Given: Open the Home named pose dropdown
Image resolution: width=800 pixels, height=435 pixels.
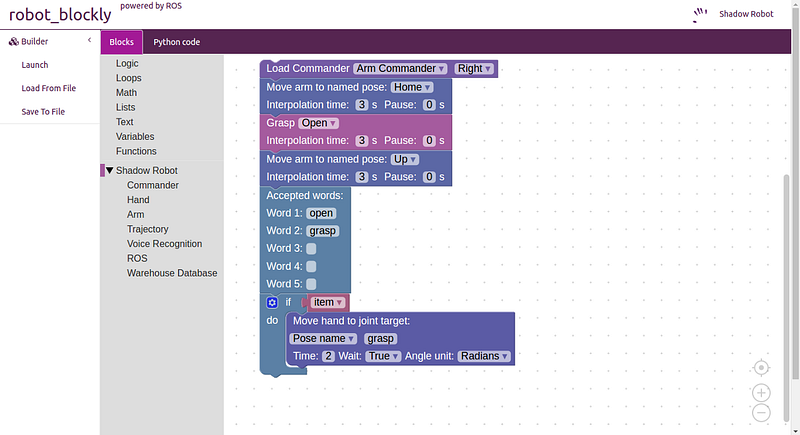Looking at the screenshot, I should (x=412, y=87).
